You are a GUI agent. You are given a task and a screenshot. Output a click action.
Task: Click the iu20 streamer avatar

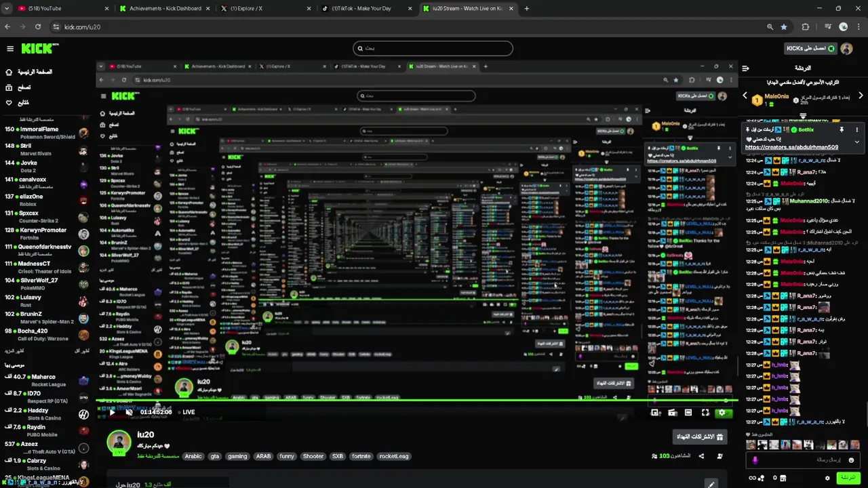[x=119, y=442]
